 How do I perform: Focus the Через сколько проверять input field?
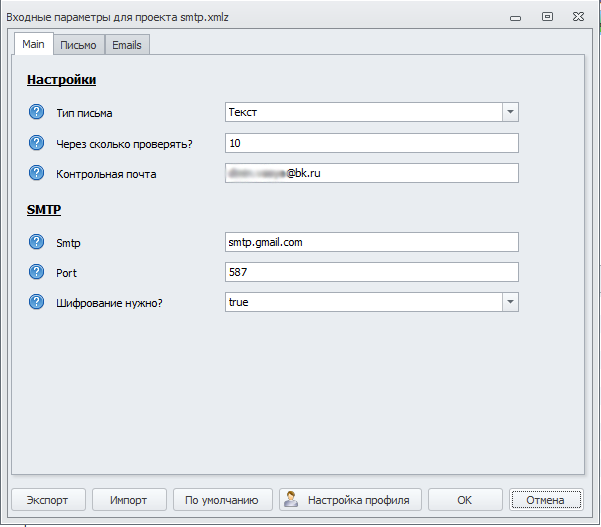click(x=372, y=143)
